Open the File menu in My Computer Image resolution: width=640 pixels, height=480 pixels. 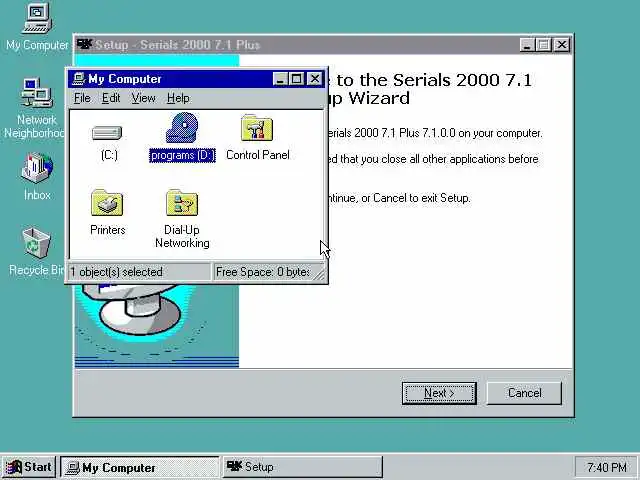82,98
